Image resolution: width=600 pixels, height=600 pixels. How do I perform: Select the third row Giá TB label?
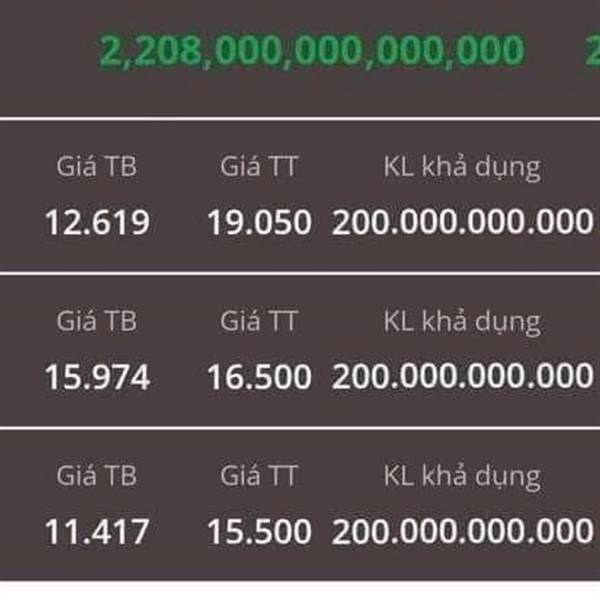coord(96,476)
